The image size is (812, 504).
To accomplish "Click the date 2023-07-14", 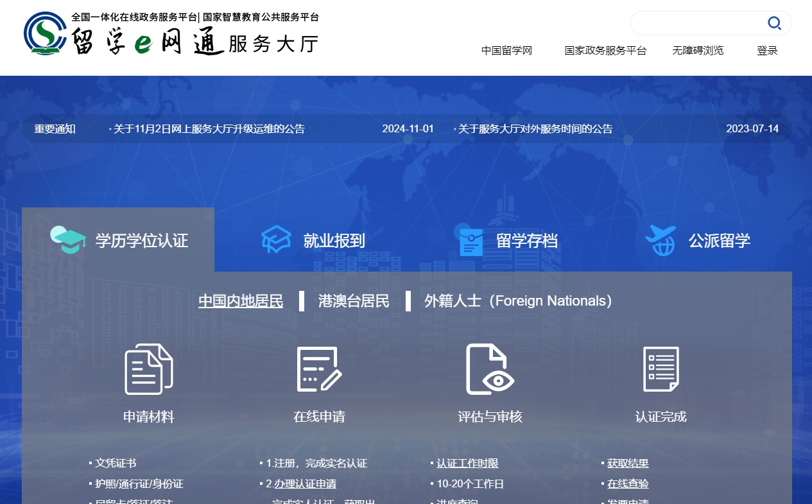I will pyautogui.click(x=752, y=128).
